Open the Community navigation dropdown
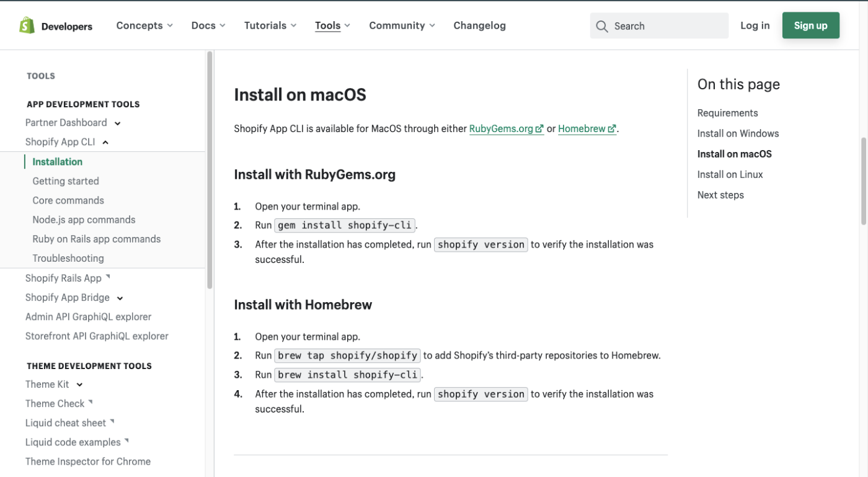 coord(402,25)
